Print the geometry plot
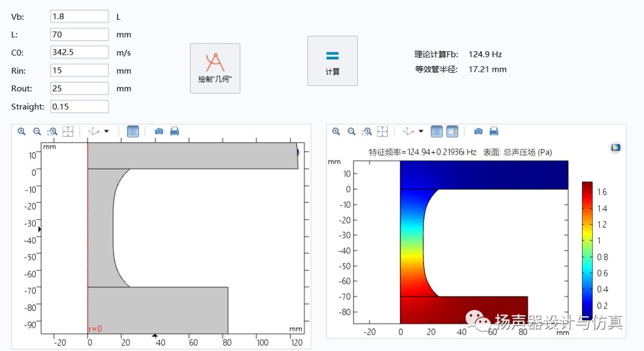 pyautogui.click(x=175, y=131)
